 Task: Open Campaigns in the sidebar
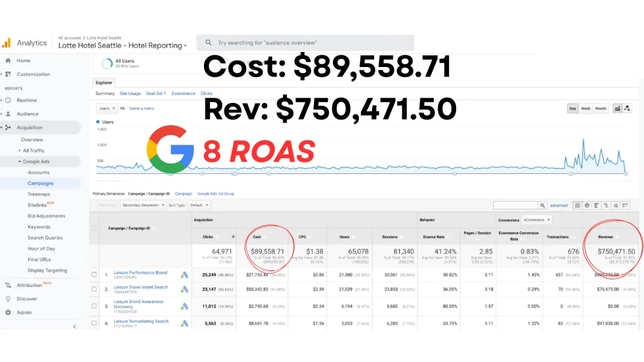[41, 183]
